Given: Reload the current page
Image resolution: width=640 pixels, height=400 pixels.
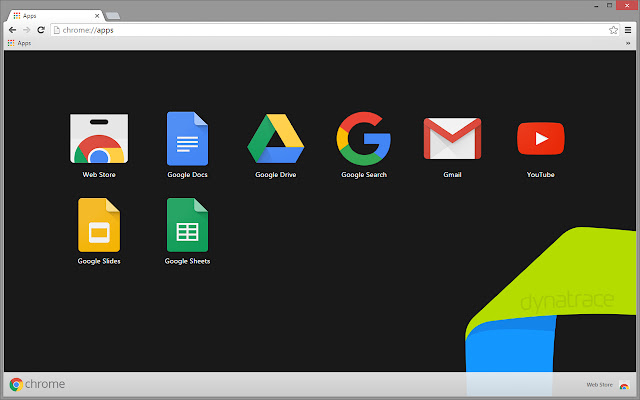Looking at the screenshot, I should [x=41, y=30].
